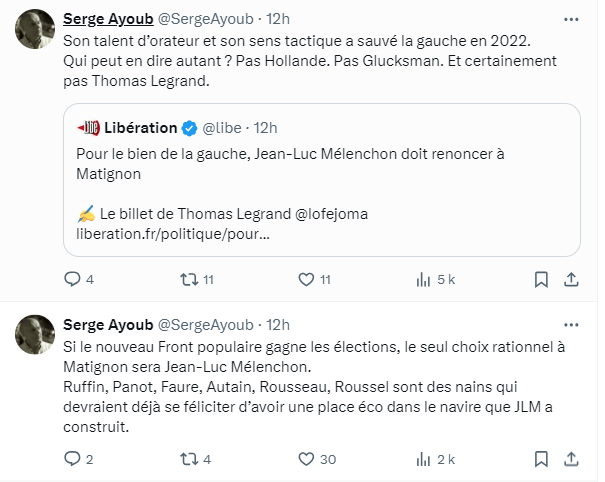Like the second tweet with 30 likes
This screenshot has height=482, width=605.
308,459
